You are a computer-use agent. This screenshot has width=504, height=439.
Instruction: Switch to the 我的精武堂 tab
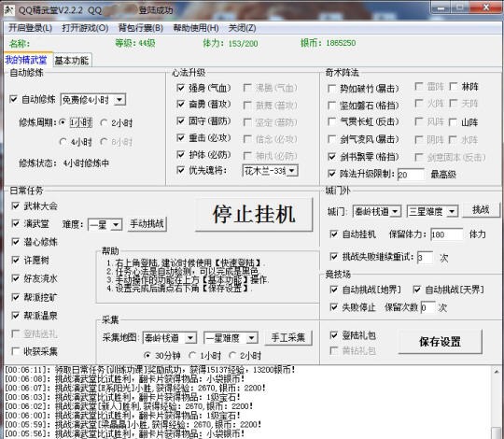[26, 60]
